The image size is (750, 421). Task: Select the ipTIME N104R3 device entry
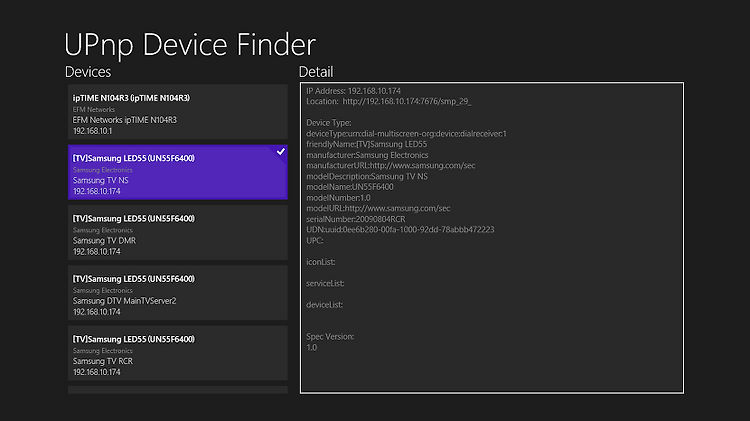[x=177, y=112]
